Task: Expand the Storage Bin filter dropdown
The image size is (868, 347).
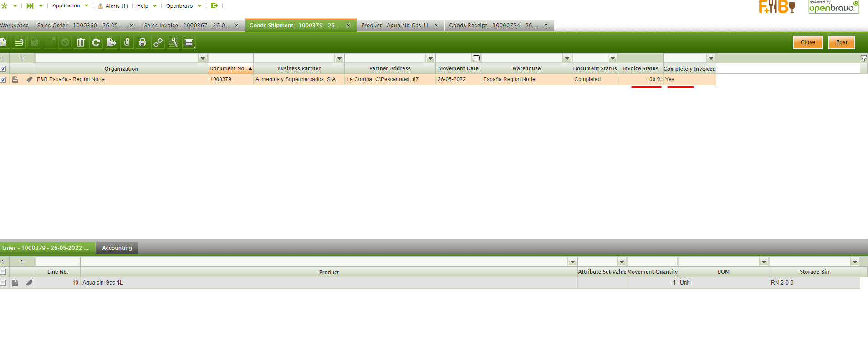Action: point(855,262)
